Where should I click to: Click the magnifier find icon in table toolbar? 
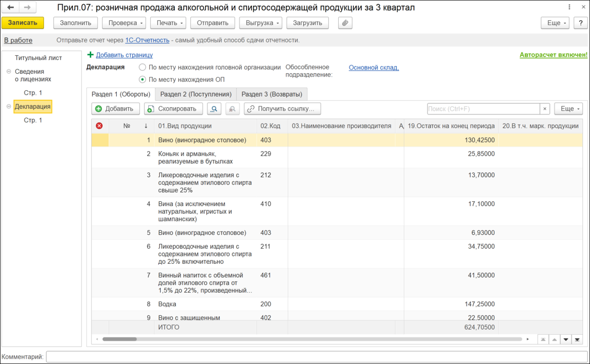click(x=214, y=109)
